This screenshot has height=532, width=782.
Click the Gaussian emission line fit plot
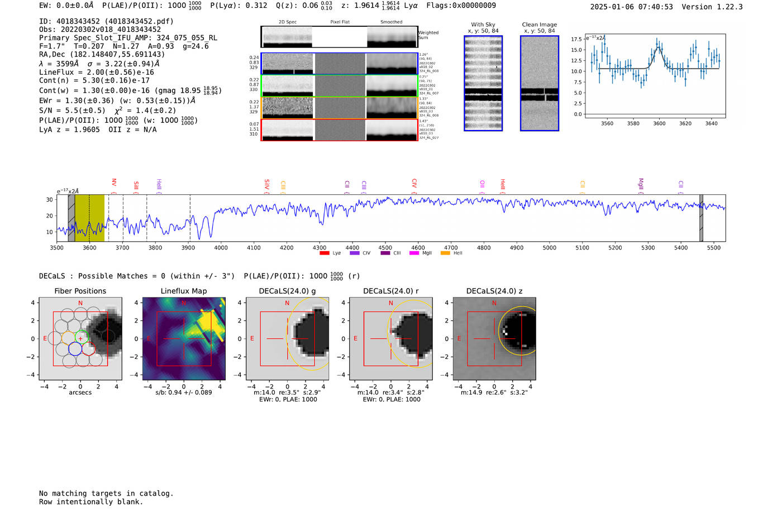point(655,76)
